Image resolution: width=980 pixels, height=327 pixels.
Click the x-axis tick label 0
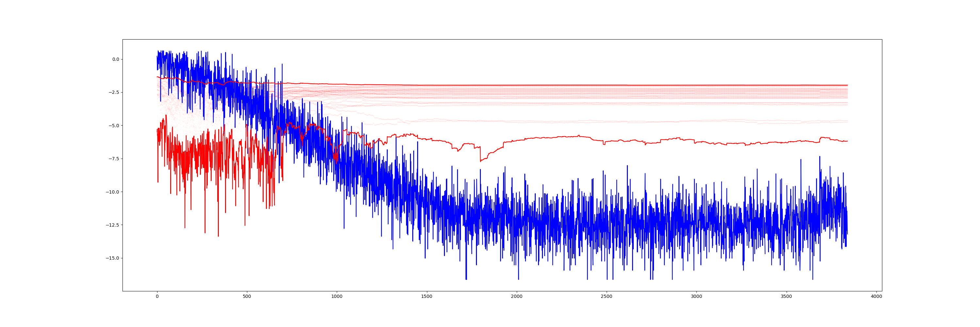click(157, 297)
